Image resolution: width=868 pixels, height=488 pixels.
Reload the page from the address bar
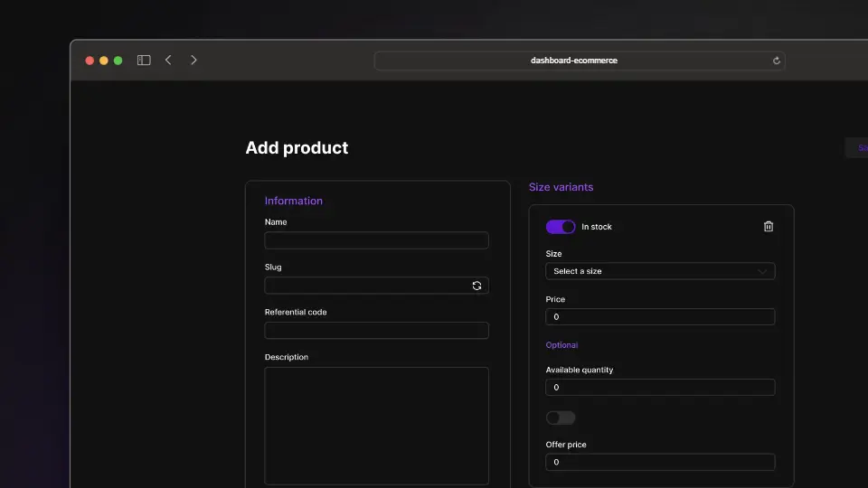tap(776, 61)
